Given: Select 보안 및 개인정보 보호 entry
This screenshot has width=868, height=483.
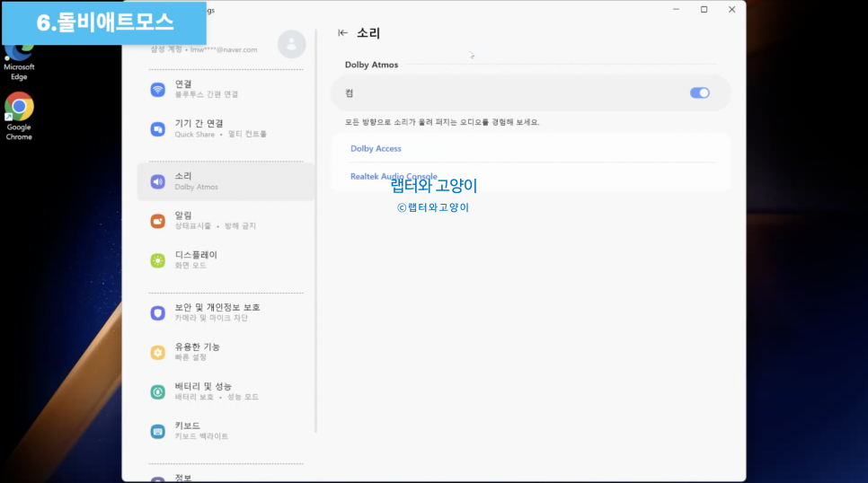Looking at the screenshot, I should [226, 313].
